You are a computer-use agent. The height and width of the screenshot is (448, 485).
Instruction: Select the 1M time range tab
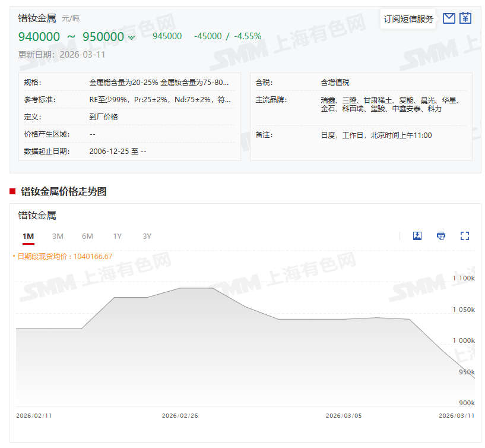pyautogui.click(x=28, y=236)
